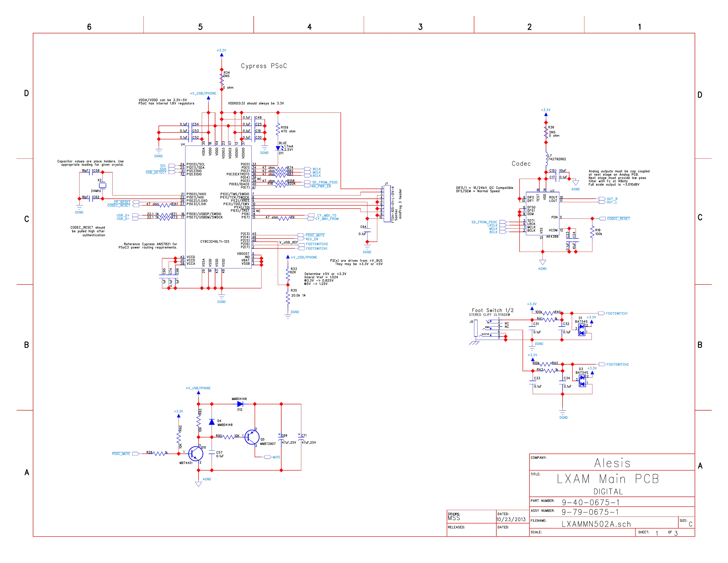Viewport: 728px width, 563px height.
Task: Select the D12 MMBD4148 diode symbol
Action: pos(240,404)
